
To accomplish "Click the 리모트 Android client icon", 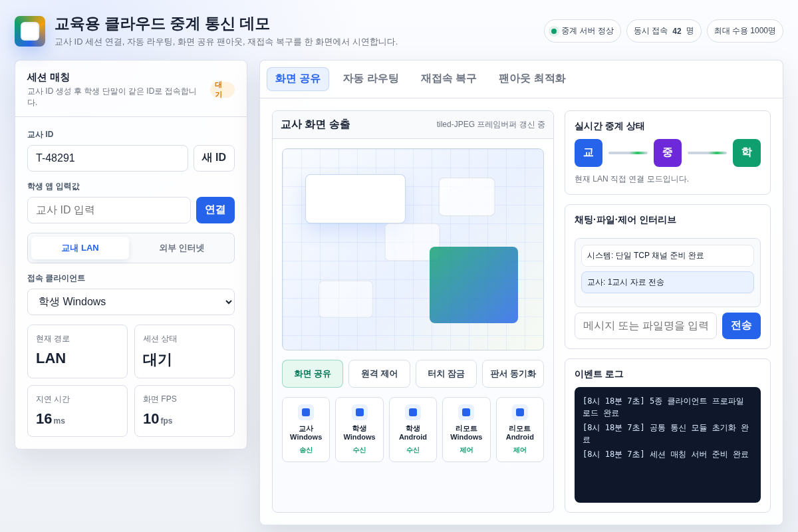I will tap(520, 412).
